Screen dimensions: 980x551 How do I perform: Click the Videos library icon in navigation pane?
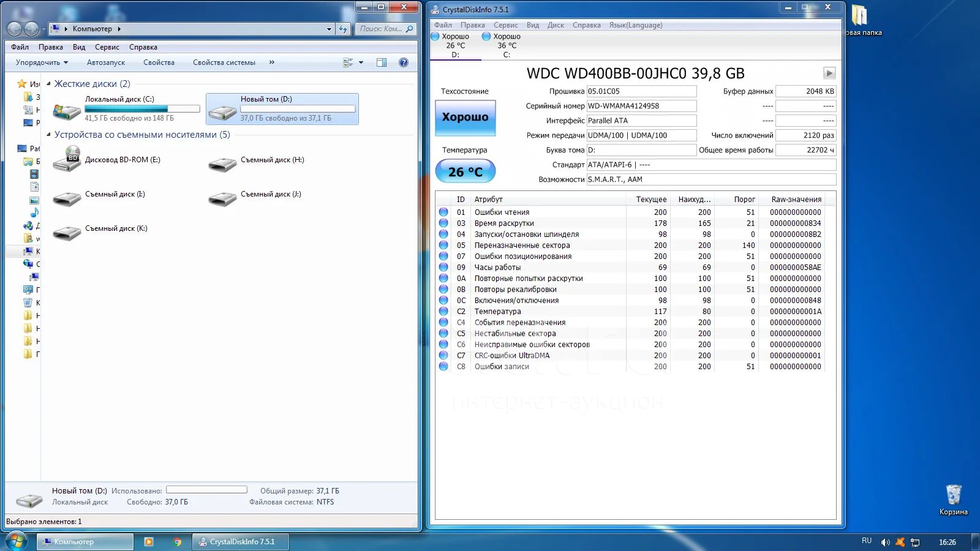[34, 174]
